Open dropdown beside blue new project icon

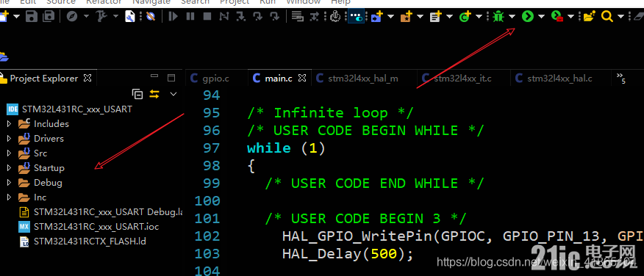[390, 16]
